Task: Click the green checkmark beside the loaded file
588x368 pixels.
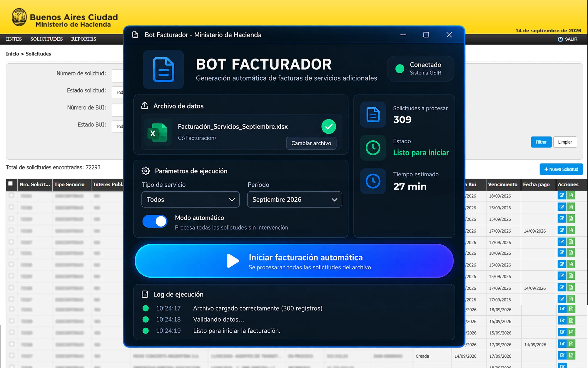Action: (328, 127)
